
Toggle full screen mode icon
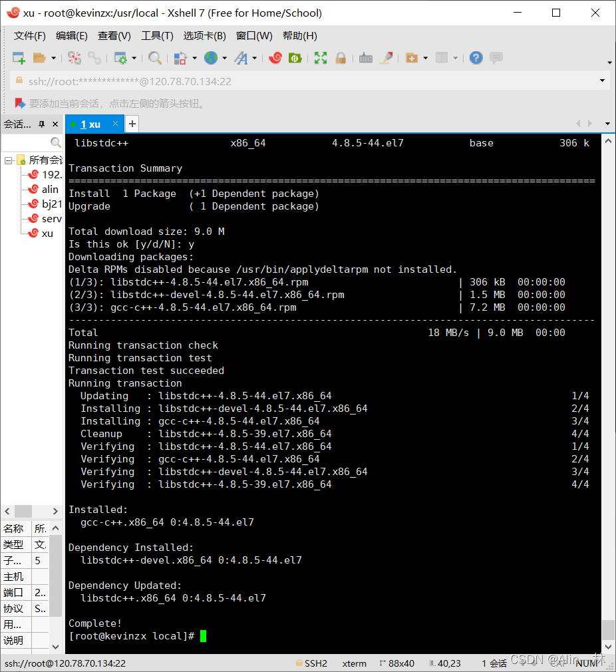click(321, 58)
